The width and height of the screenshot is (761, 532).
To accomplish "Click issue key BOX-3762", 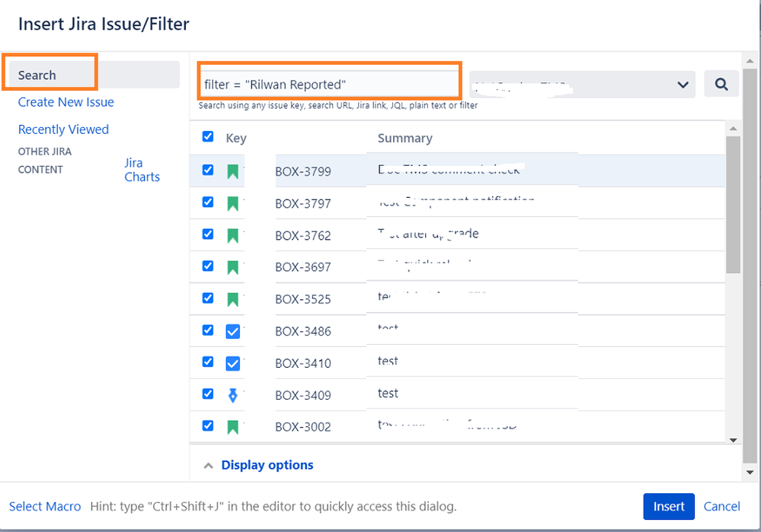I will [x=303, y=236].
